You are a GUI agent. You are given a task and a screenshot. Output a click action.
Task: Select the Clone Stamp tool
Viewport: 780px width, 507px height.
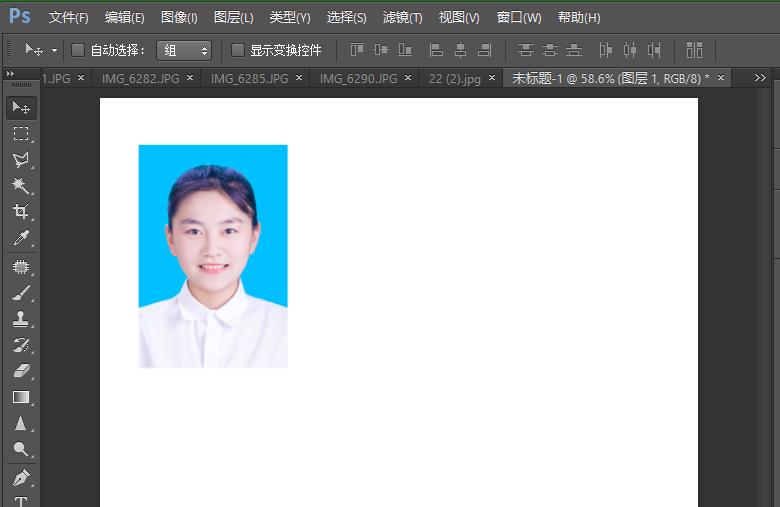pyautogui.click(x=21, y=319)
